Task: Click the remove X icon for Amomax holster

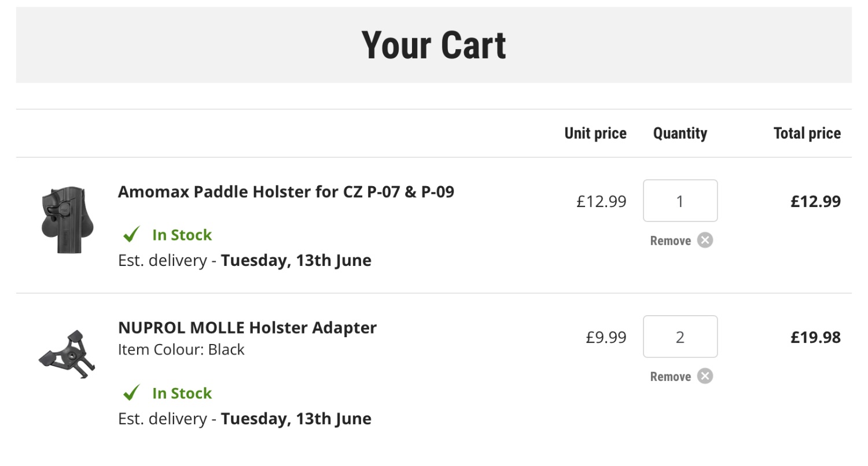Action: [x=705, y=240]
